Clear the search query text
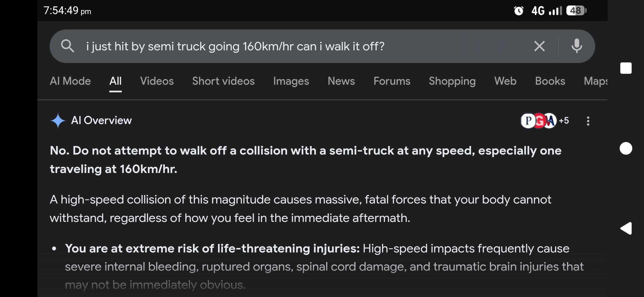The width and height of the screenshot is (644, 297). pos(539,46)
